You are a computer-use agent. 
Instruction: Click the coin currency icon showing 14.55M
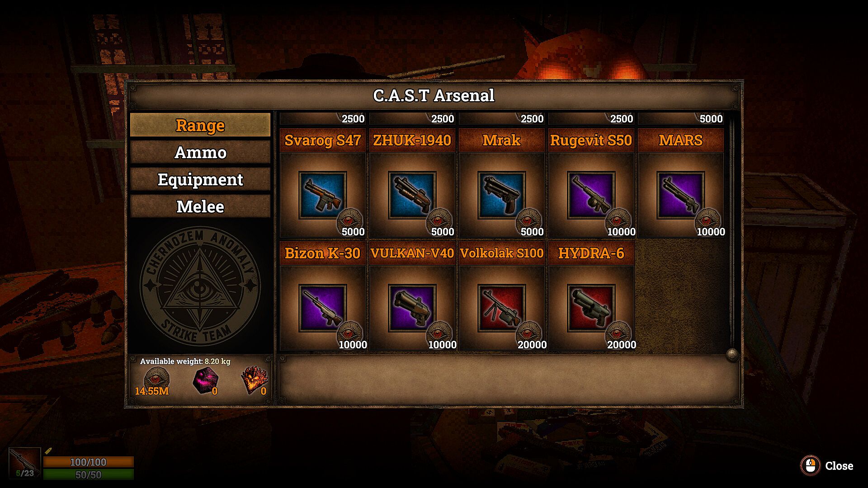point(156,378)
